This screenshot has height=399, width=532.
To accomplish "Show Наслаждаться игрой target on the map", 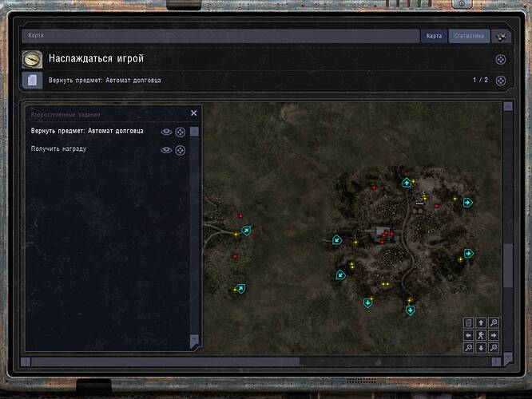I will (x=500, y=60).
